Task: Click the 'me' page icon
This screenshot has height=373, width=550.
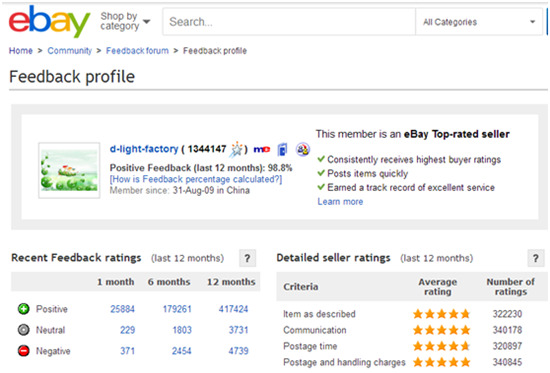Action: 262,149
